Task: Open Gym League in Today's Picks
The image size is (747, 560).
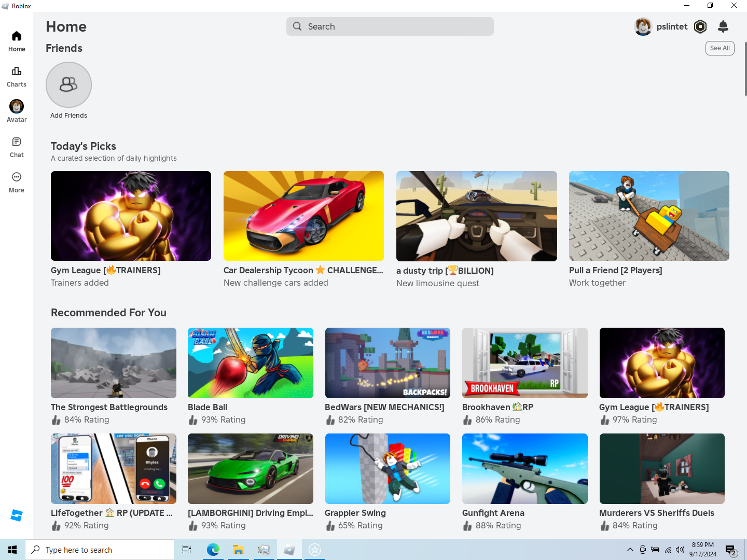Action: click(x=131, y=216)
